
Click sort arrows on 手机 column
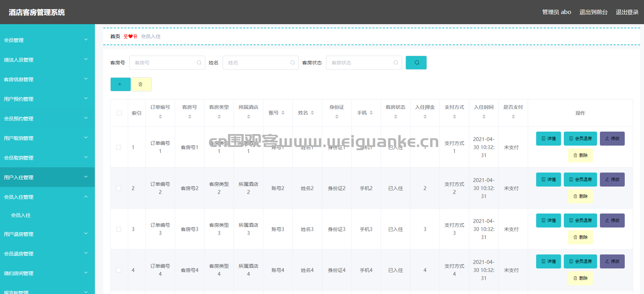[x=371, y=113]
